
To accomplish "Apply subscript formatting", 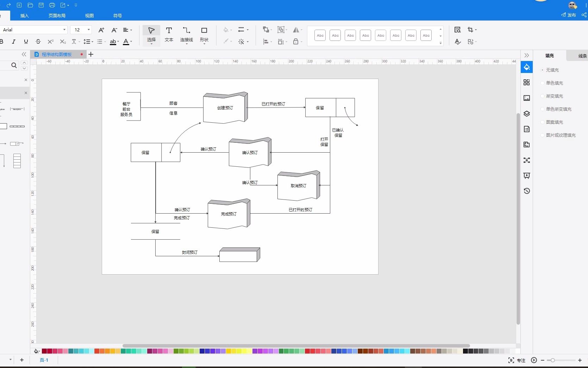I will 63,42.
